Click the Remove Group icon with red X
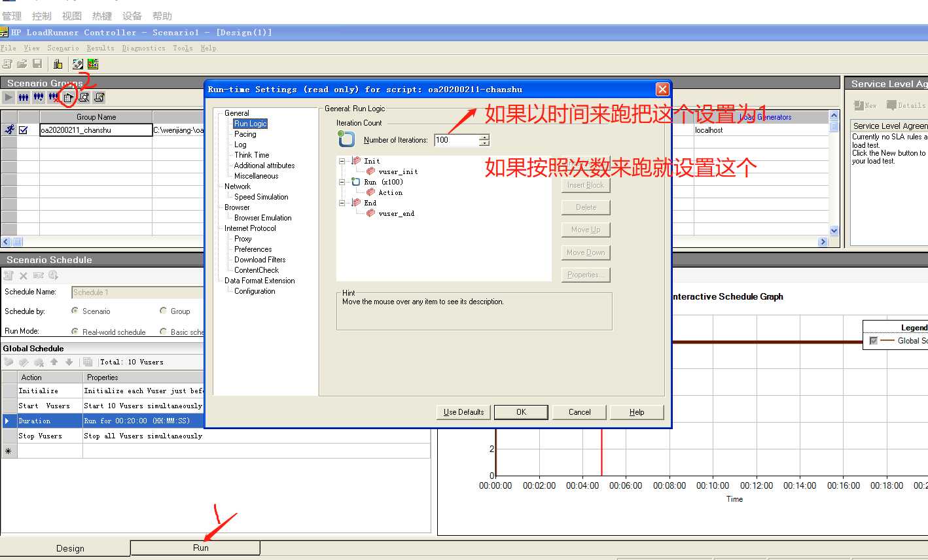 (54, 97)
